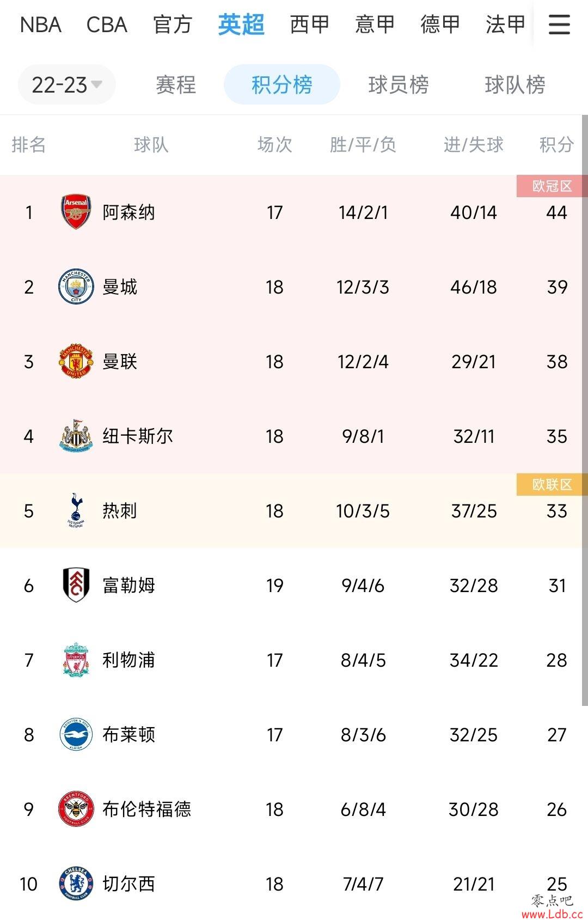The height and width of the screenshot is (920, 588).
Task: Open the hamburger menu icon
Action: tap(559, 25)
